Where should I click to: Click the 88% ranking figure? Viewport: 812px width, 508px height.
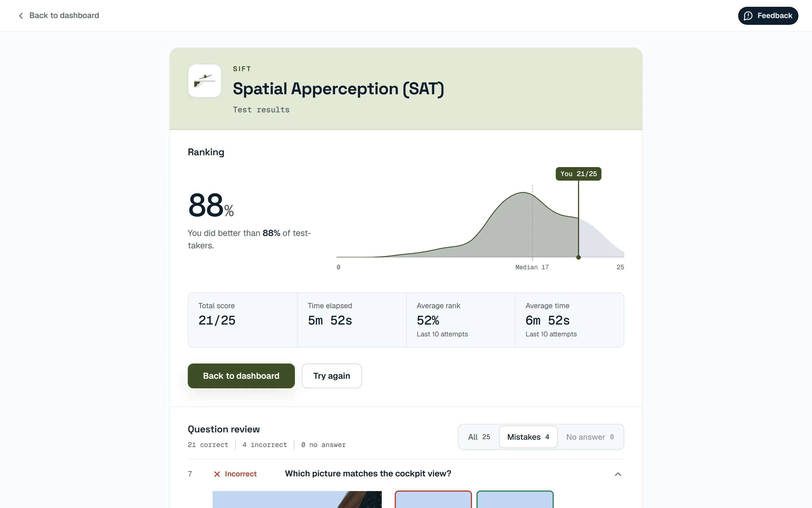(x=211, y=205)
